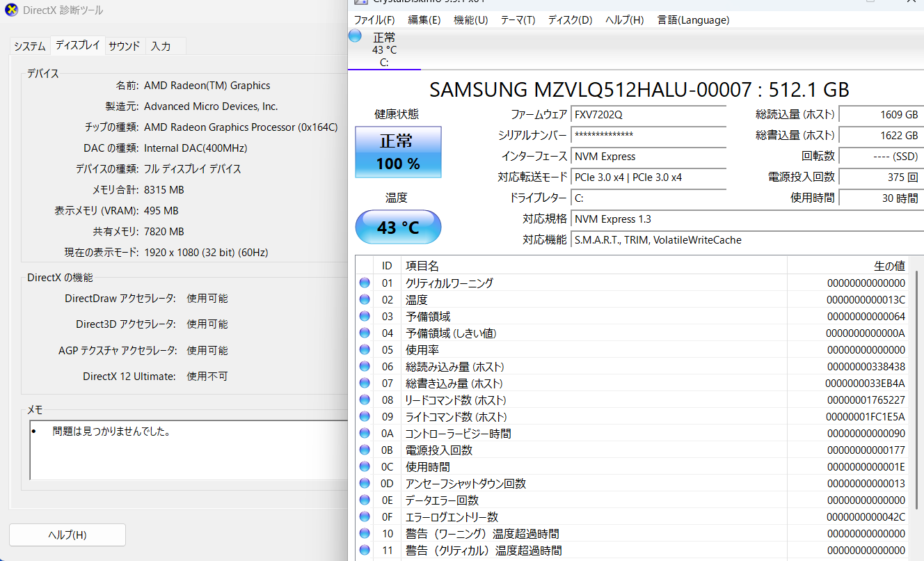Open the 機能(U) menu

pyautogui.click(x=471, y=20)
